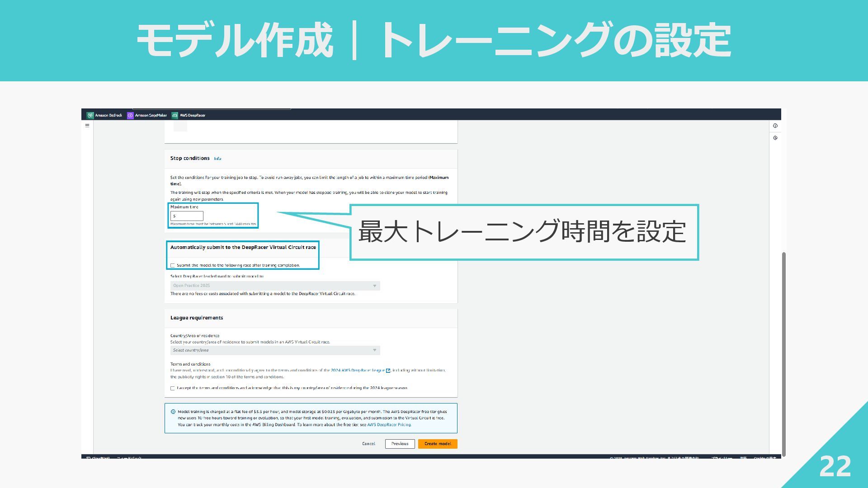Open Amazon SageMaker shortcut icon
Screen dimensions: 868x488
pos(130,115)
